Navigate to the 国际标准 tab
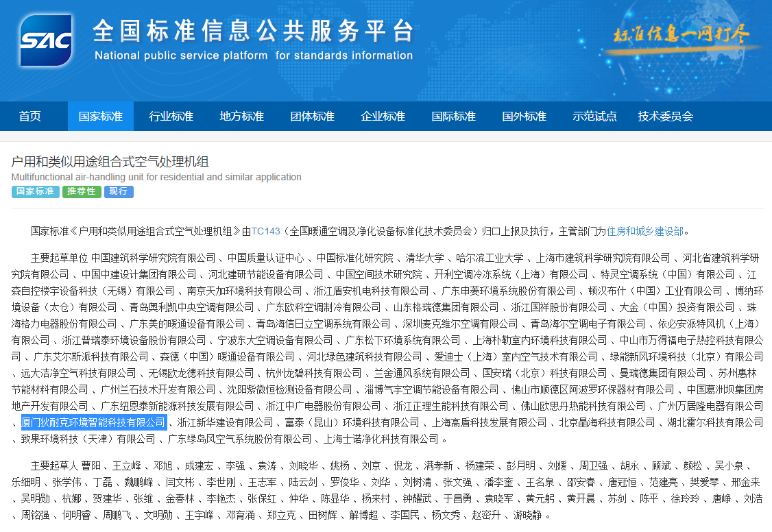Viewport: 772px width, 532px height. pyautogui.click(x=454, y=116)
